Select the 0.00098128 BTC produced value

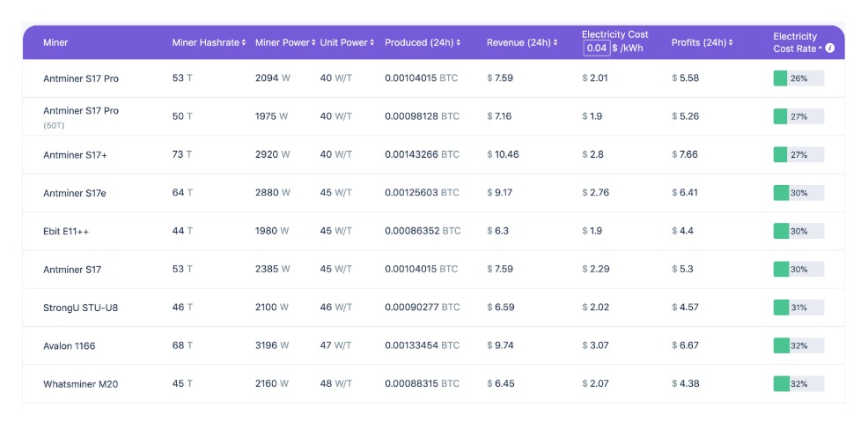423,116
